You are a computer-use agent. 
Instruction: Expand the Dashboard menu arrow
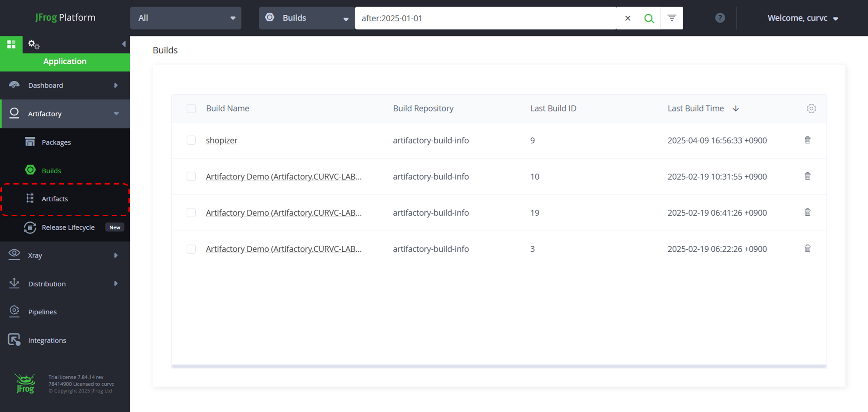116,86
